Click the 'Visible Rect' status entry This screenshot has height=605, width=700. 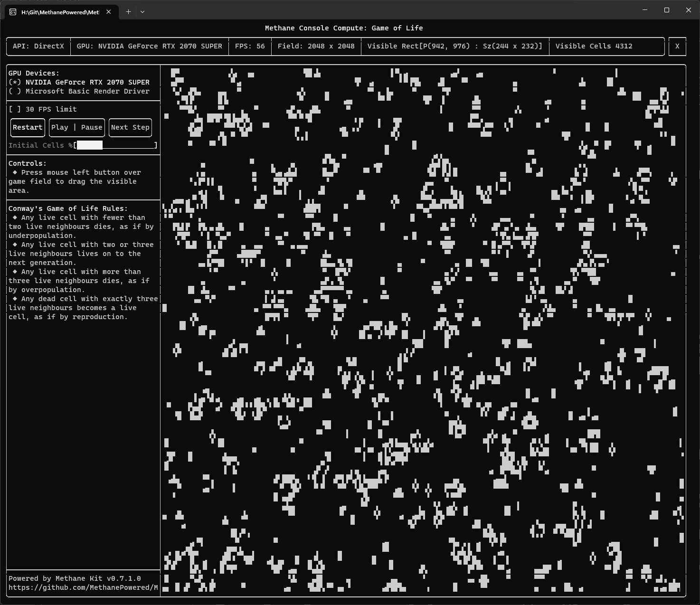coord(455,46)
